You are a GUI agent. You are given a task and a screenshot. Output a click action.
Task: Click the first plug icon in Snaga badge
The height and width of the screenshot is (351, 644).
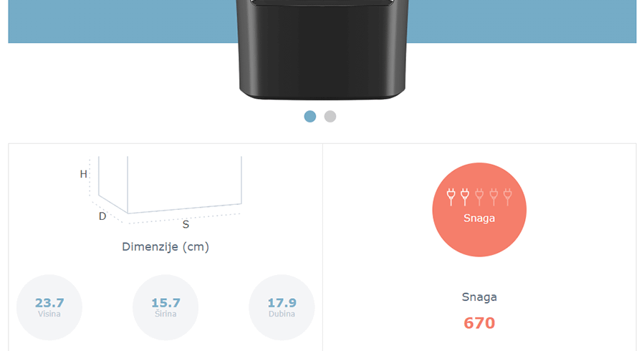tap(451, 196)
